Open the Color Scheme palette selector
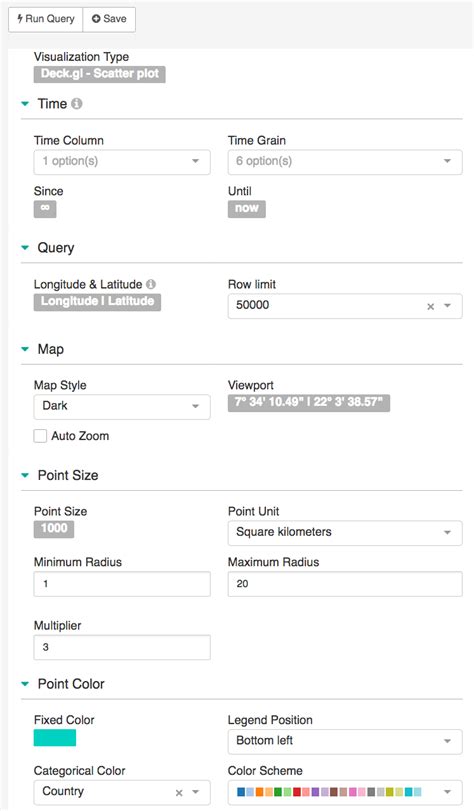Image resolution: width=474 pixels, height=811 pixels. 345,792
